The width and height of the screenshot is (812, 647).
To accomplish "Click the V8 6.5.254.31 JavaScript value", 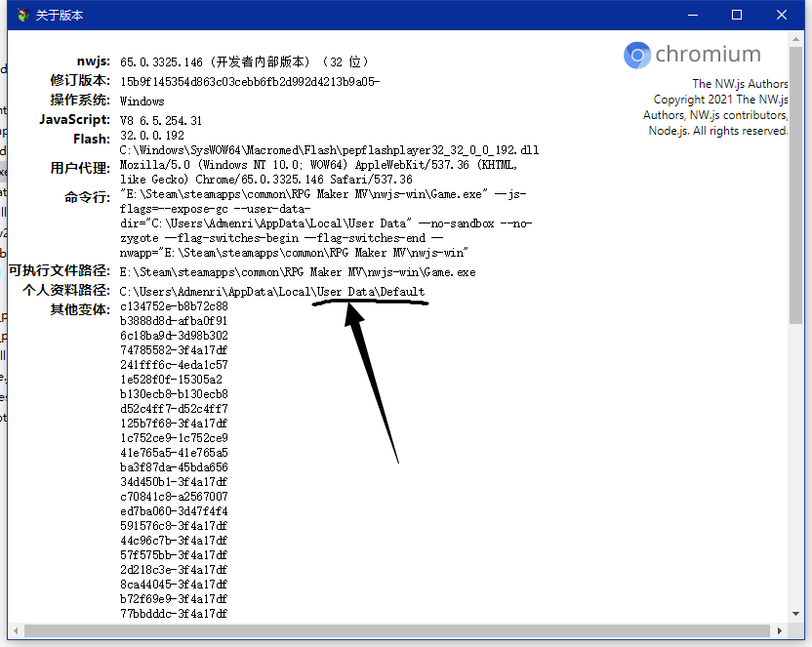I will [160, 121].
